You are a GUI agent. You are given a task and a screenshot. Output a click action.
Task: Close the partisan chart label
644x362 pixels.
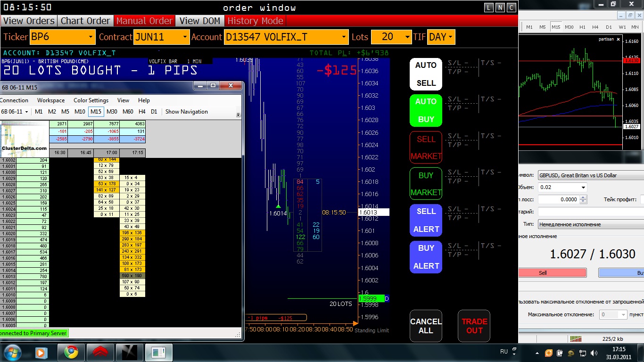tap(618, 39)
